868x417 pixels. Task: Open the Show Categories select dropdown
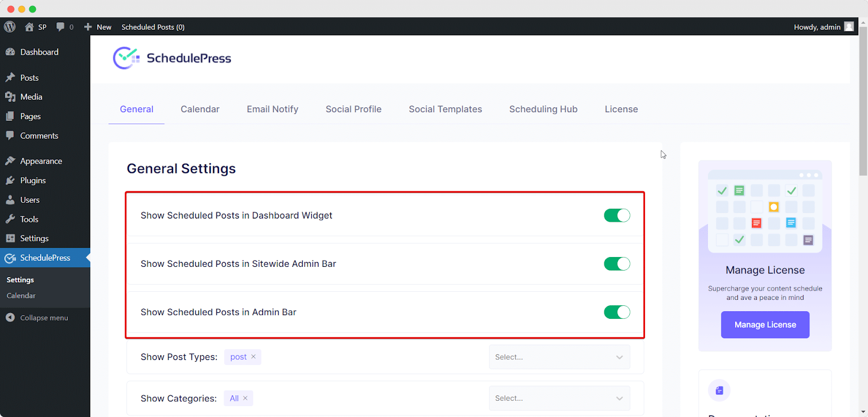[559, 398]
